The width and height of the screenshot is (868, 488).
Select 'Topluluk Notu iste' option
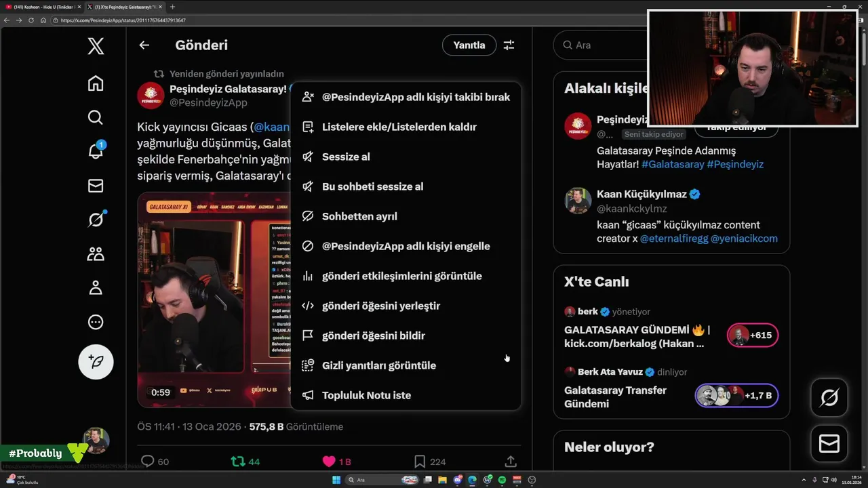[406, 395]
